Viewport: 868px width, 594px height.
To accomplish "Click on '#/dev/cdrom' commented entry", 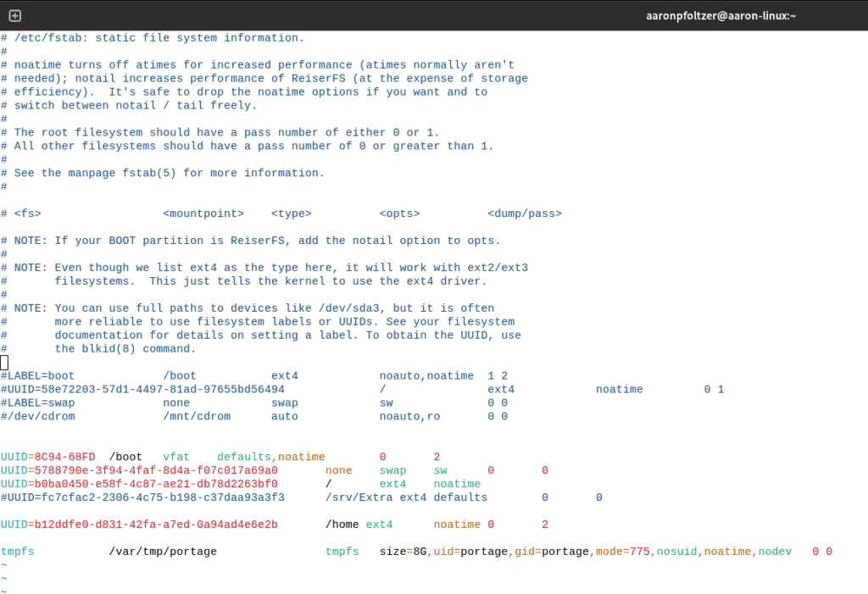I will 37,416.
